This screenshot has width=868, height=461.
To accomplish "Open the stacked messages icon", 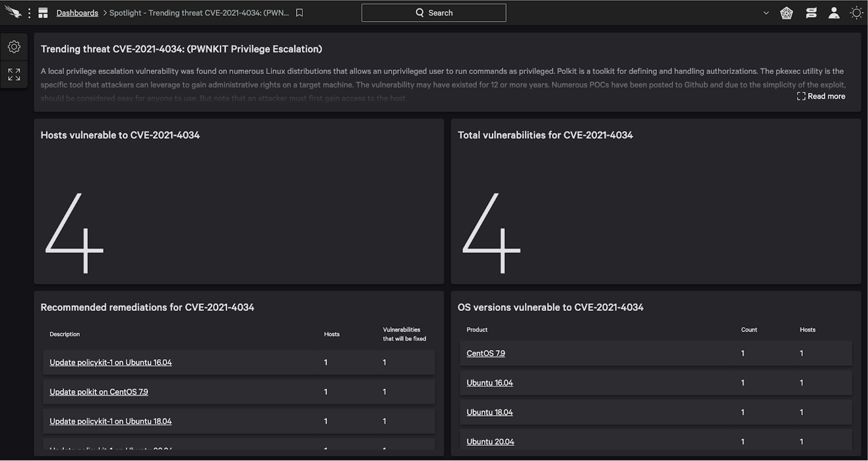I will (x=811, y=13).
